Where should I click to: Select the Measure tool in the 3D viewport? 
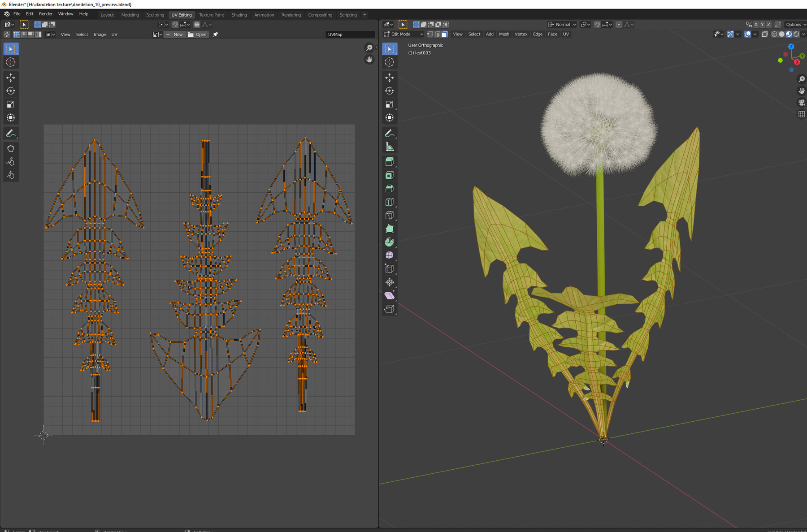click(390, 146)
